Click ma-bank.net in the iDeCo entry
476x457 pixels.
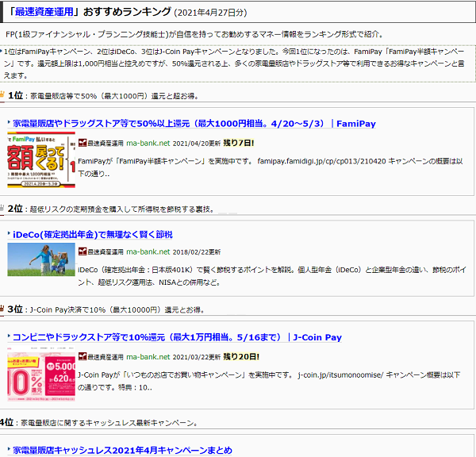click(148, 252)
